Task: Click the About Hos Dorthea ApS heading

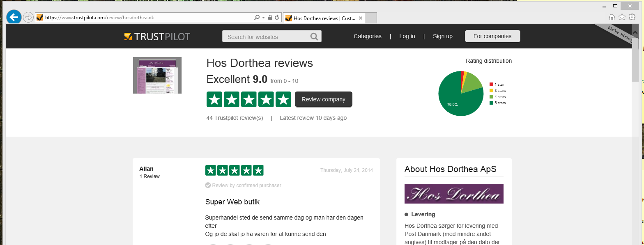Action: [x=451, y=169]
